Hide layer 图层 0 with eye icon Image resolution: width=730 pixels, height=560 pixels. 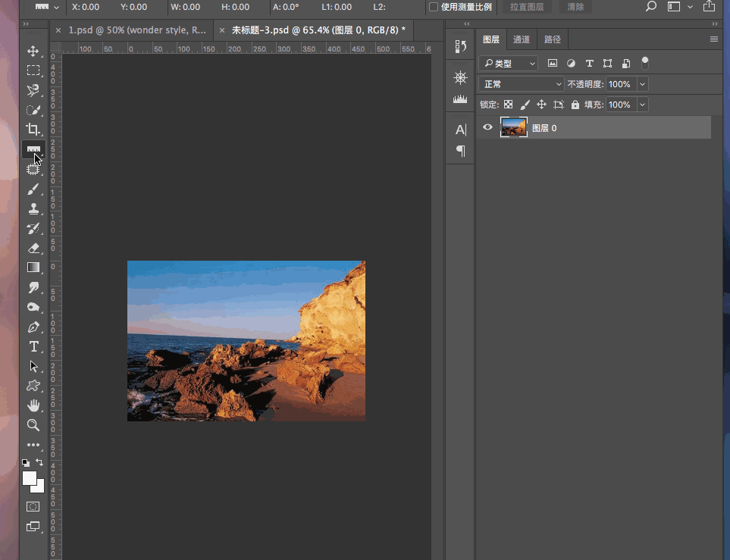pyautogui.click(x=487, y=128)
